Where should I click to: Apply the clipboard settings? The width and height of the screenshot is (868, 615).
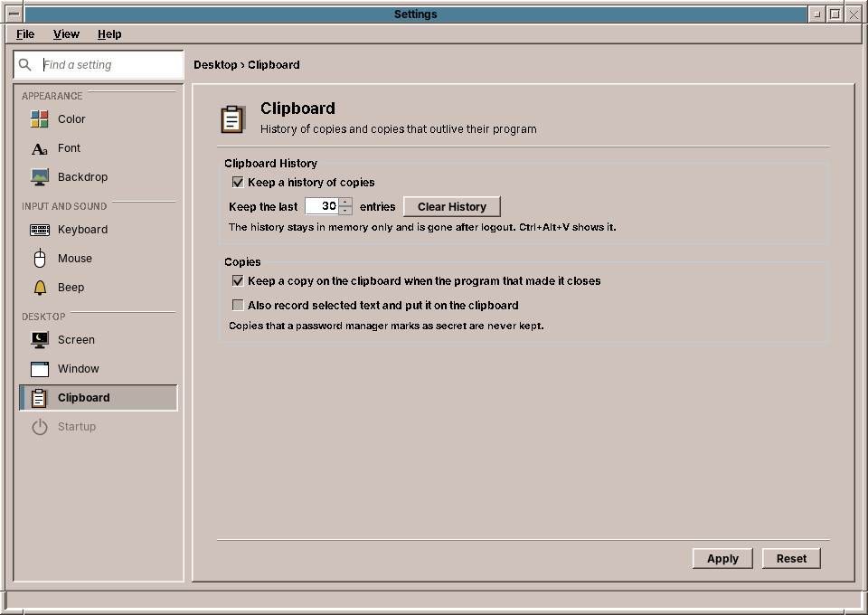[722, 559]
